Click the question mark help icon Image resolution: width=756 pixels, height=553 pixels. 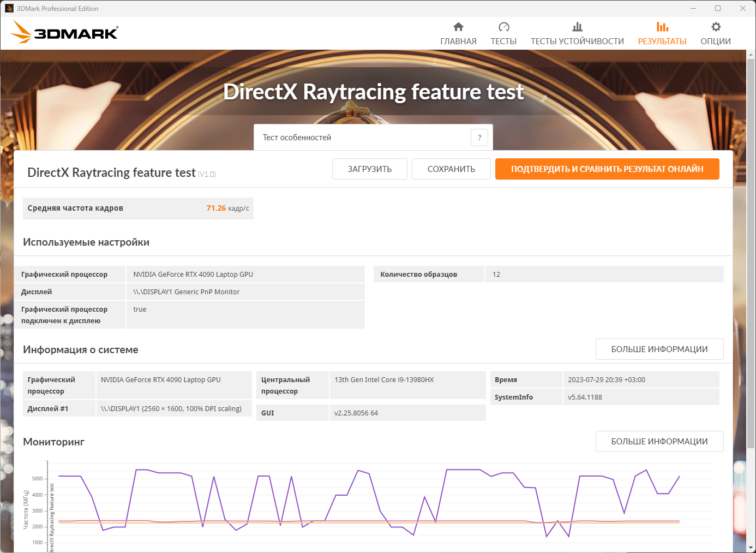(x=479, y=138)
